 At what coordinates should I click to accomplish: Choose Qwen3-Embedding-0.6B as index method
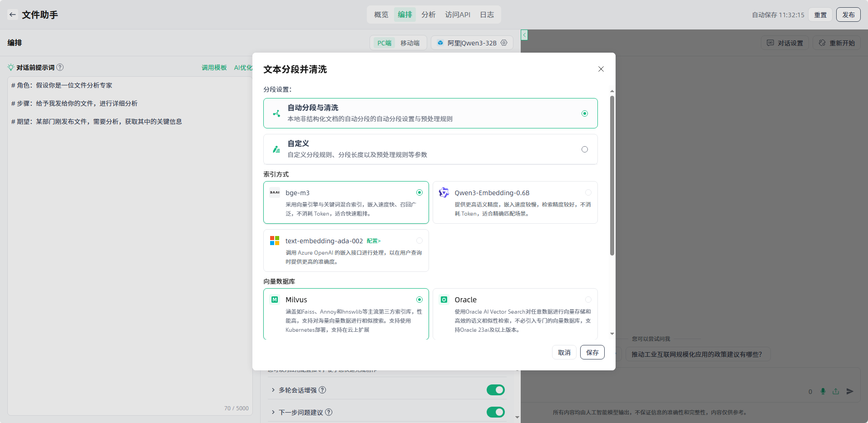tap(588, 192)
